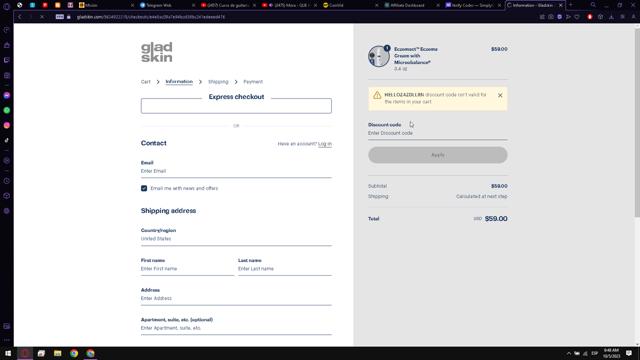Click the browser address bar URL

point(151,17)
